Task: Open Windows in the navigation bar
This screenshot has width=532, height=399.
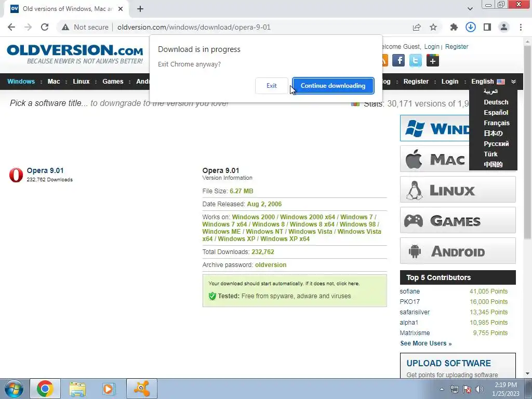Action: 21,82
